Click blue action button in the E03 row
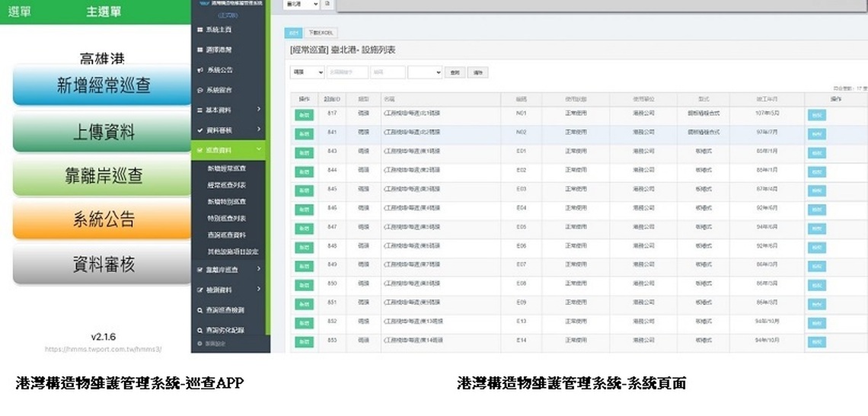 (x=817, y=190)
